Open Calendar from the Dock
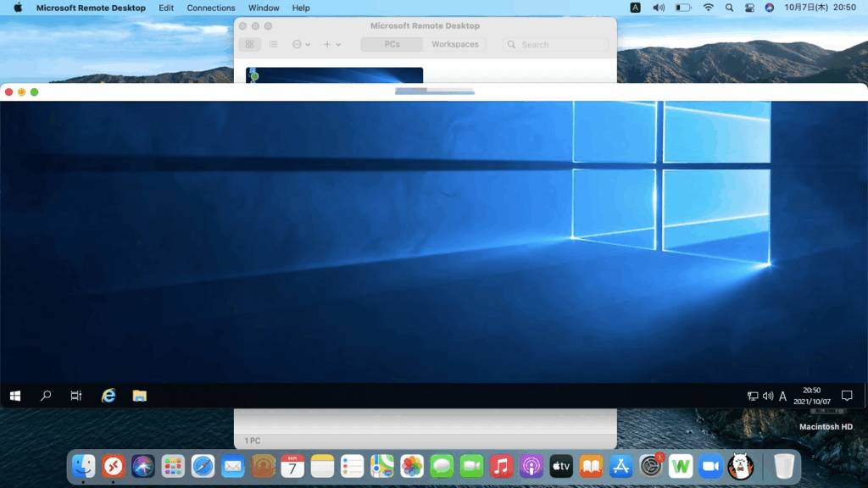The width and height of the screenshot is (868, 488). coord(292,467)
